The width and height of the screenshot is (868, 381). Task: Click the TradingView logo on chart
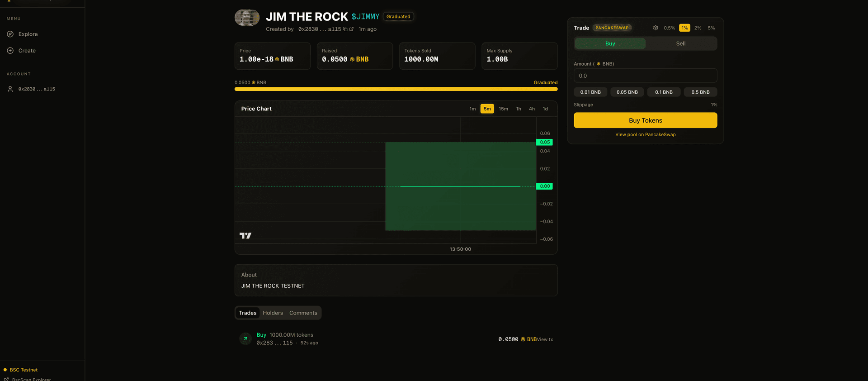pos(245,235)
